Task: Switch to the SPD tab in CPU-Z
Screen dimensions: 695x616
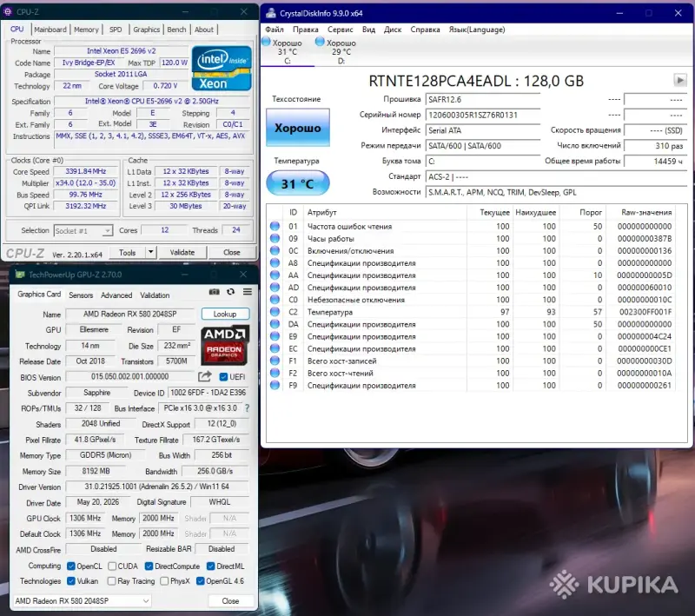Action: point(116,30)
